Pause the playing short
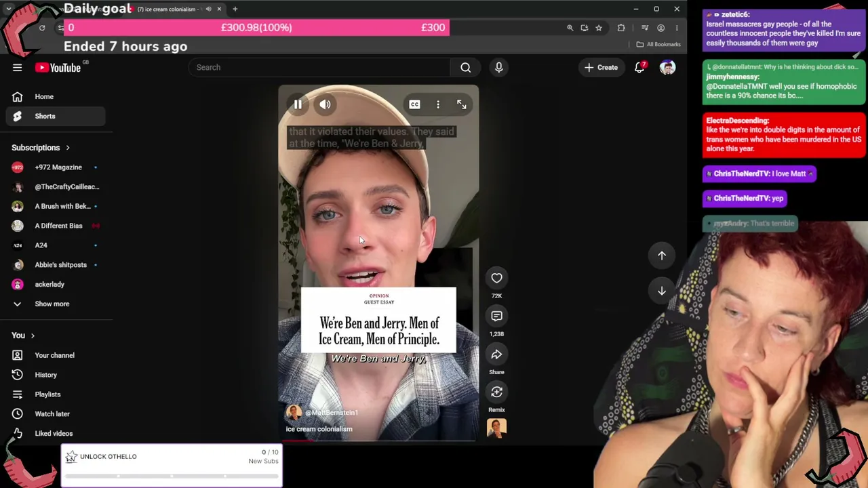This screenshot has height=488, width=868. point(298,104)
